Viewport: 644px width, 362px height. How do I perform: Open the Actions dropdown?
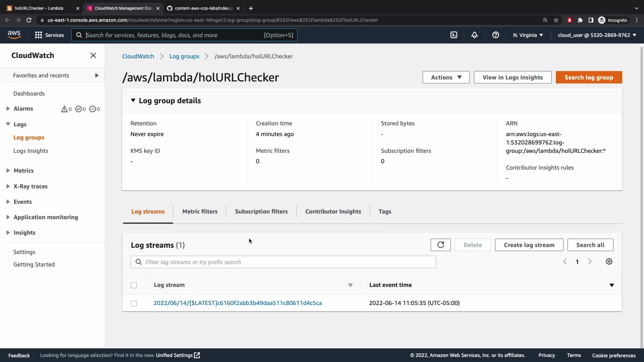click(446, 77)
